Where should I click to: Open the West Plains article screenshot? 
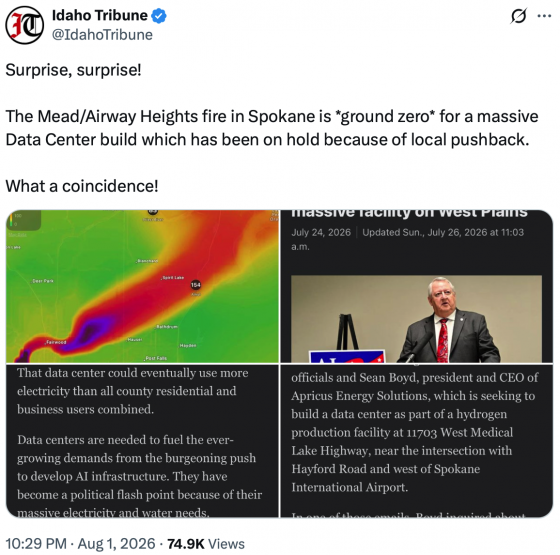pos(417,286)
